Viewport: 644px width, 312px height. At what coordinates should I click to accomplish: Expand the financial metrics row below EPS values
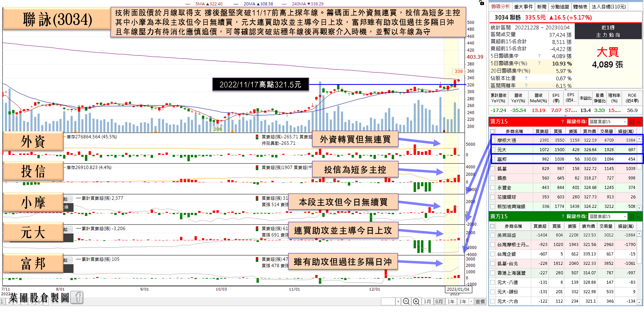pos(565,116)
